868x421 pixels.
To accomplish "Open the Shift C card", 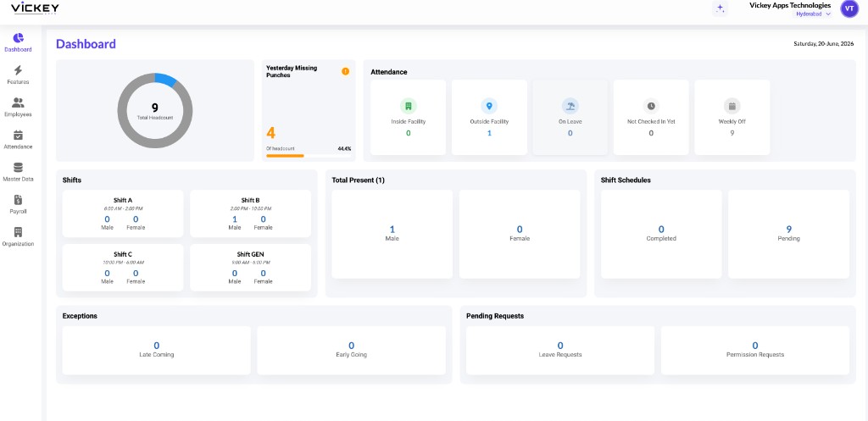I will click(123, 268).
